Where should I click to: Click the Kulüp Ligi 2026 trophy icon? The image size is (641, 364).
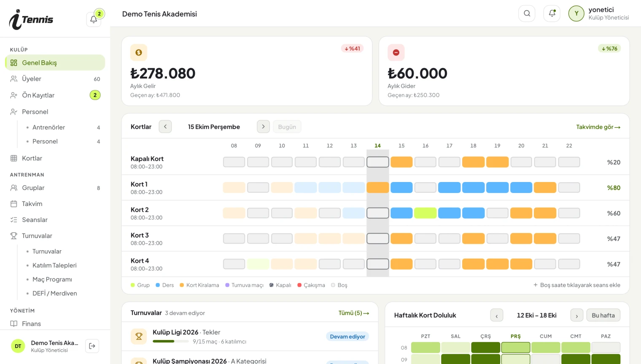(x=139, y=336)
